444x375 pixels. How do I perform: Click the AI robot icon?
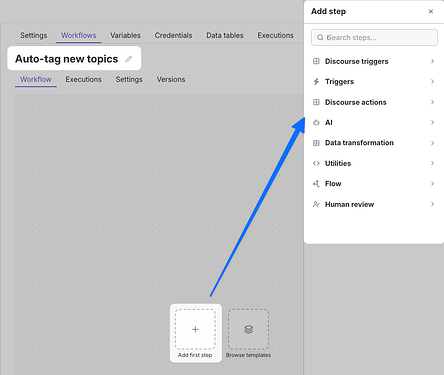316,122
